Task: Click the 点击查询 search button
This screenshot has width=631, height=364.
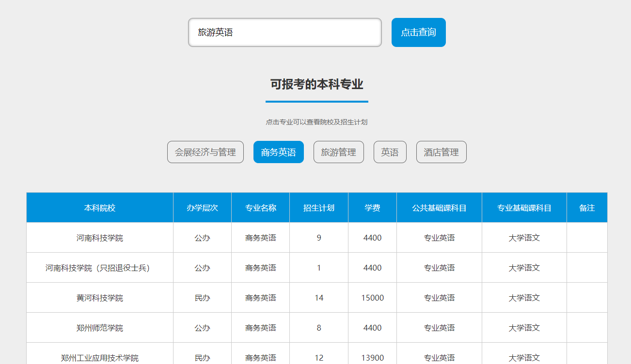Action: coord(419,32)
